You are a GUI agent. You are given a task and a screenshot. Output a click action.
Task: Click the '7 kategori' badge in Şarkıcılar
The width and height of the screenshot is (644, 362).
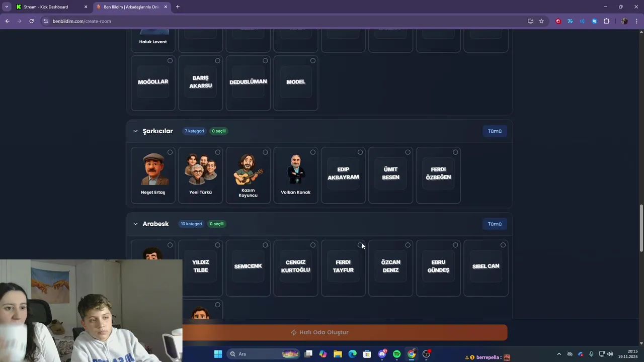click(194, 131)
